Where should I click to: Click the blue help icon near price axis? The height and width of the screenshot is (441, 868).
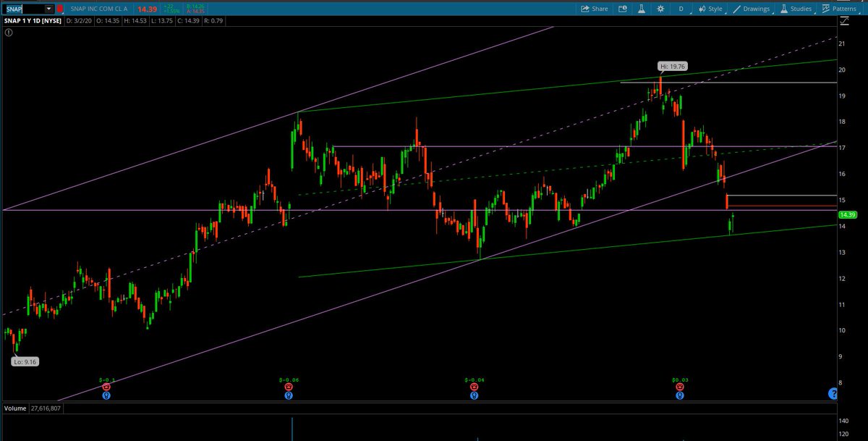pyautogui.click(x=833, y=394)
